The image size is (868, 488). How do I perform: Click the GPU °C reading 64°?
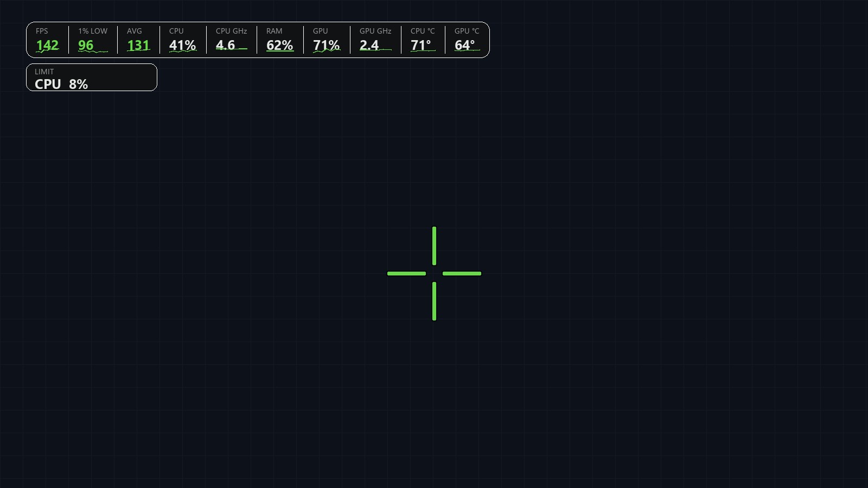(x=465, y=46)
